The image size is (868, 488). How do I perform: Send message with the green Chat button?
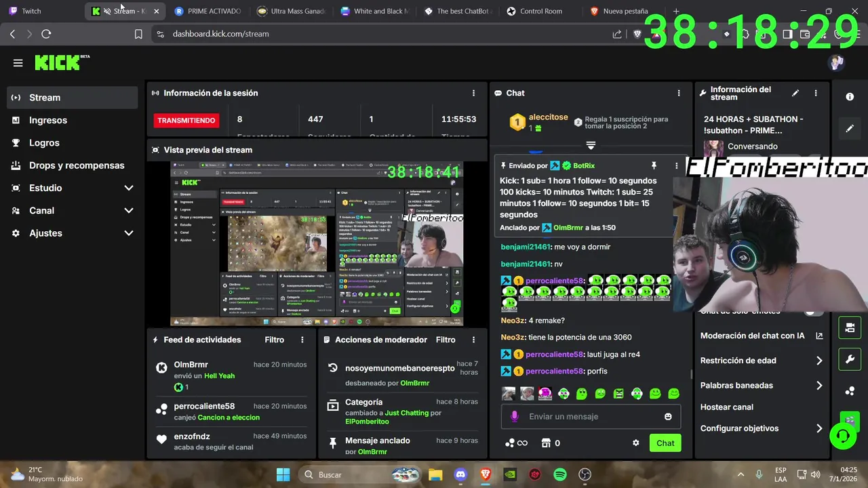pyautogui.click(x=665, y=443)
